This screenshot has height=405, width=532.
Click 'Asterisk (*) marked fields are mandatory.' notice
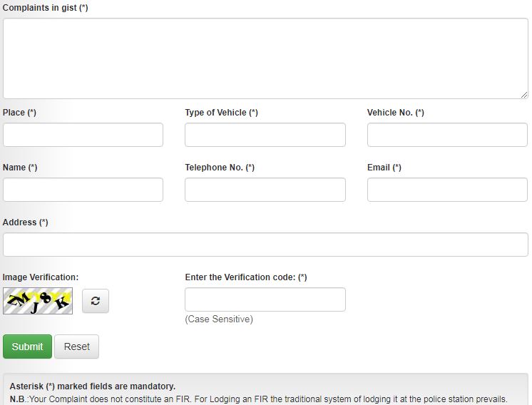[x=93, y=386]
